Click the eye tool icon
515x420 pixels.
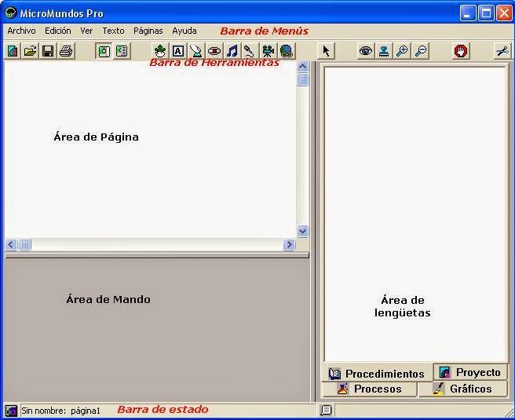pyautogui.click(x=366, y=51)
